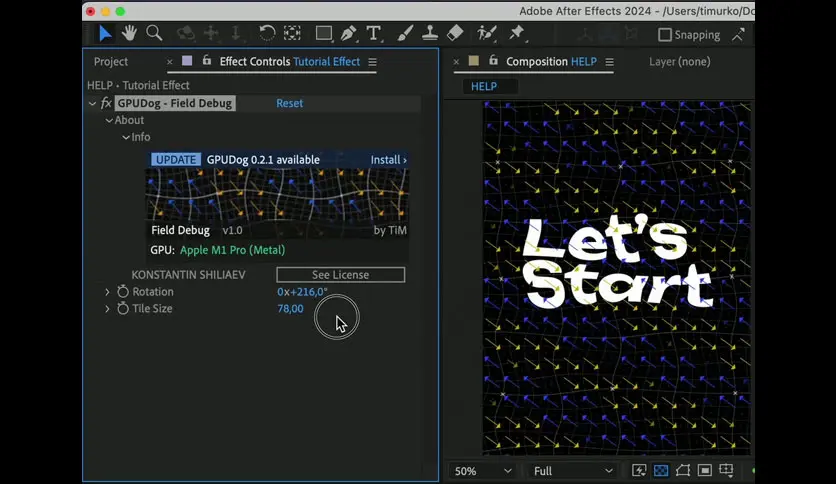Click the Fast Previews icon

coord(639,470)
